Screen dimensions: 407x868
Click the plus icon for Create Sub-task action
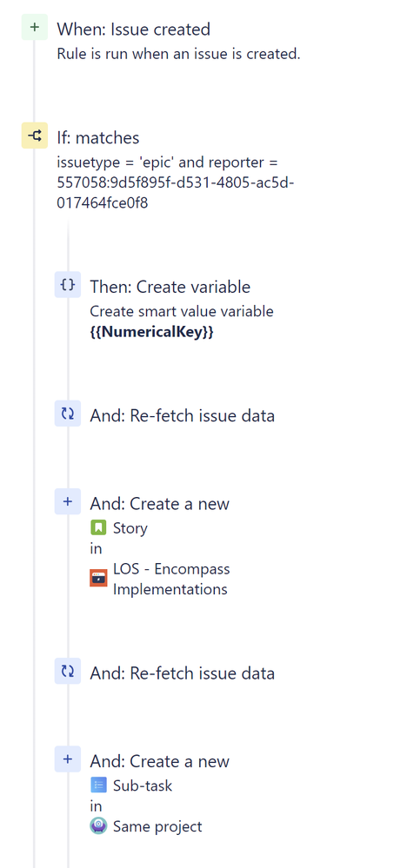[x=68, y=759]
